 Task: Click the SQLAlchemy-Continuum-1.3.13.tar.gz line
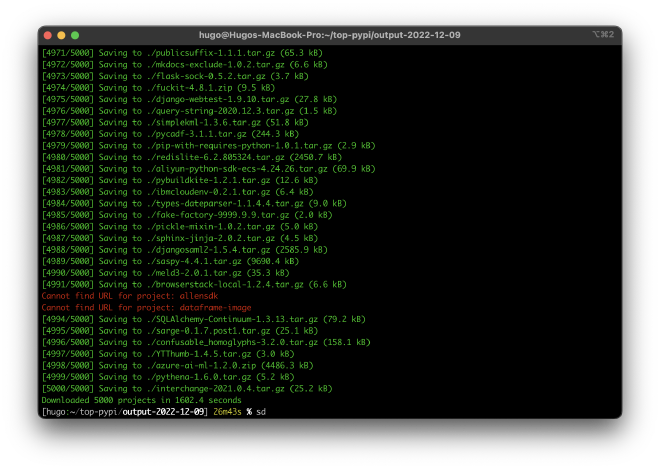204,319
